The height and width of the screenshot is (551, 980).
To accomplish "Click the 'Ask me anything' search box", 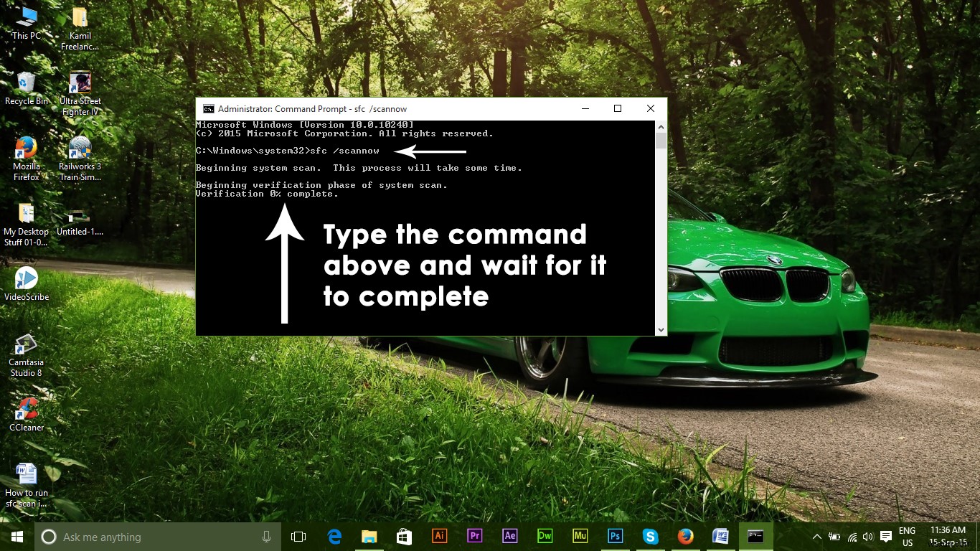I will pyautogui.click(x=157, y=537).
